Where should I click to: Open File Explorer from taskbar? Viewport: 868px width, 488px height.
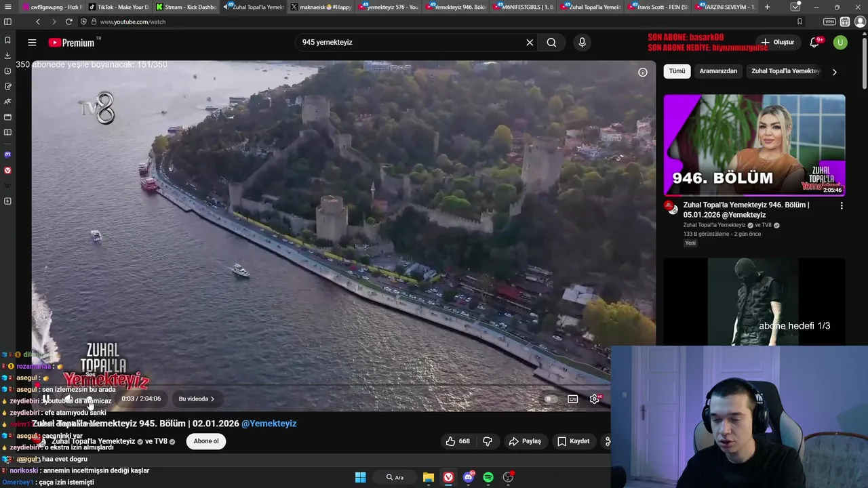tap(429, 477)
